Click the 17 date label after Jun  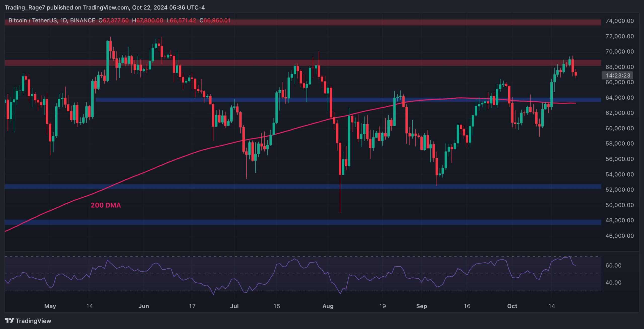pyautogui.click(x=192, y=306)
